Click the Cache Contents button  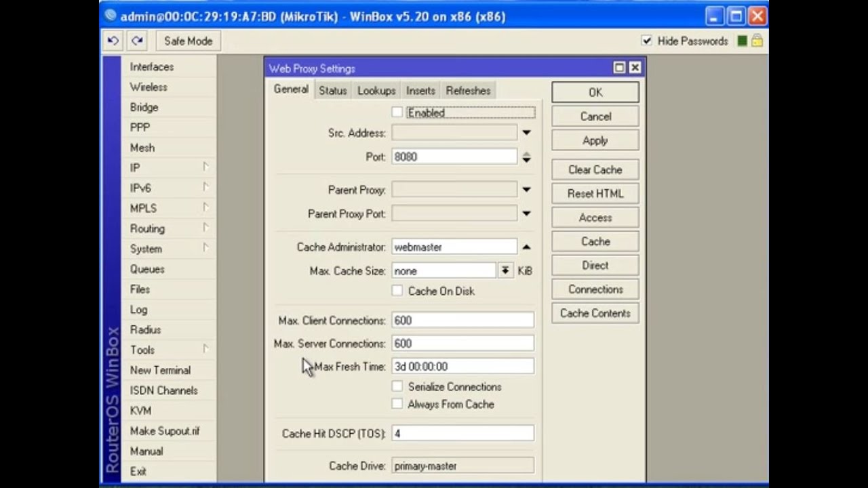(595, 313)
